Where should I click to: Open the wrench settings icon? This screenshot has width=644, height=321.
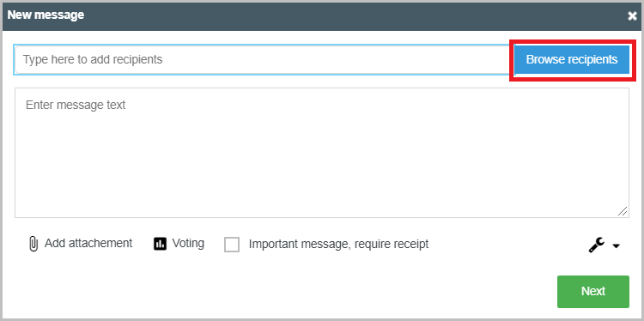tap(597, 245)
